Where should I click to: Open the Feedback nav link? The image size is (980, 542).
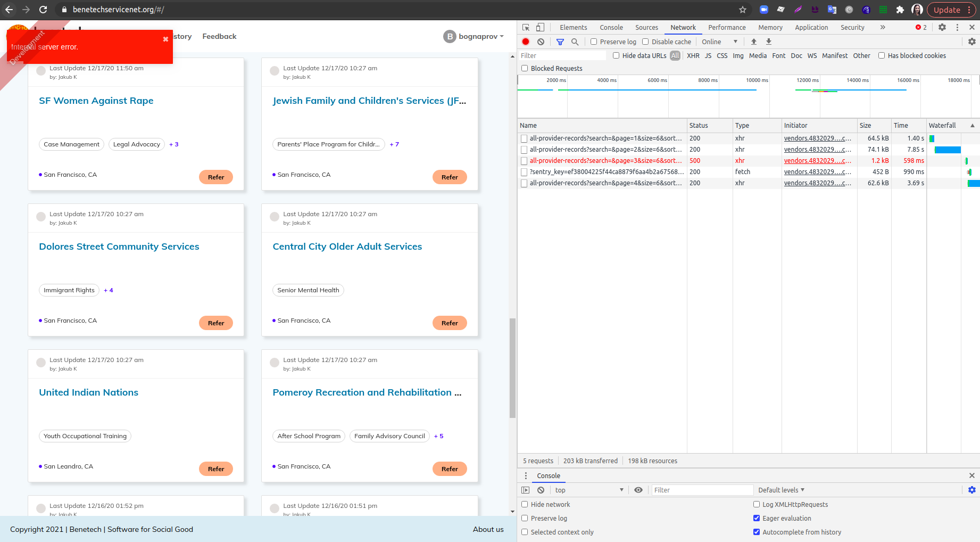coord(219,36)
